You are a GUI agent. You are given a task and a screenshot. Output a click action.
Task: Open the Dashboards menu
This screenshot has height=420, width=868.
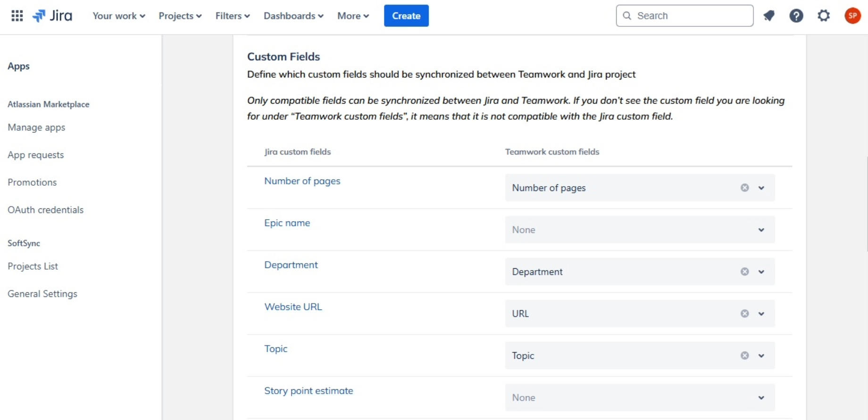(x=293, y=16)
